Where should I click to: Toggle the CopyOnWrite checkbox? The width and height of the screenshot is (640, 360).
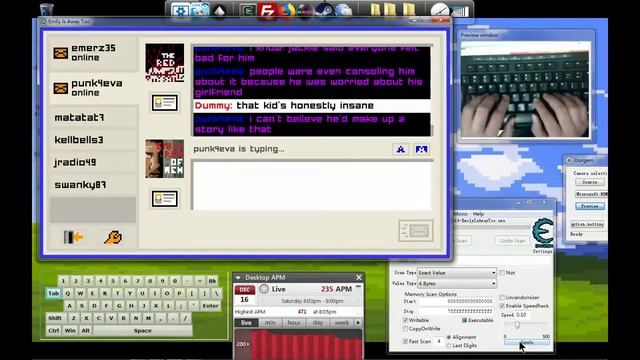click(405, 329)
